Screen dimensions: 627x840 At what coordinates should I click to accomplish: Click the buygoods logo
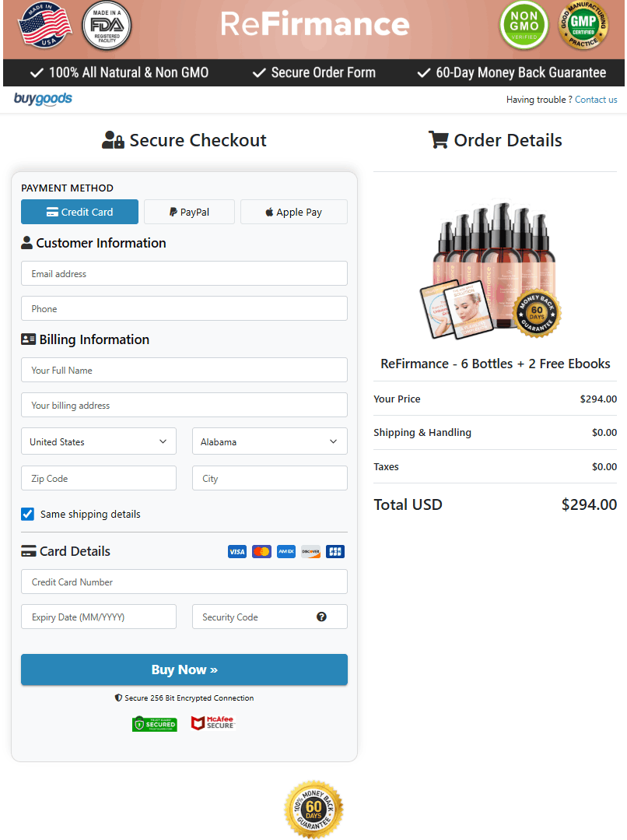coord(43,99)
